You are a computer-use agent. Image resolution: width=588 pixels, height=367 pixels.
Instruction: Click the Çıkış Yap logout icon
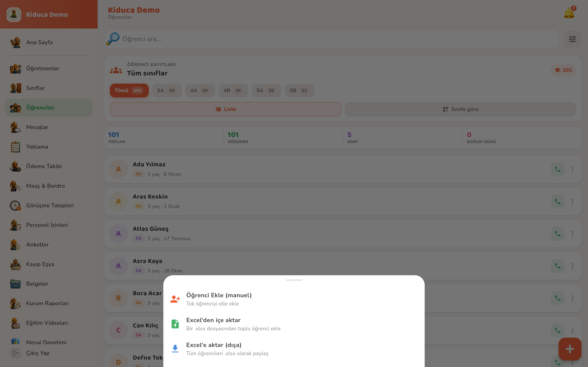click(x=15, y=353)
